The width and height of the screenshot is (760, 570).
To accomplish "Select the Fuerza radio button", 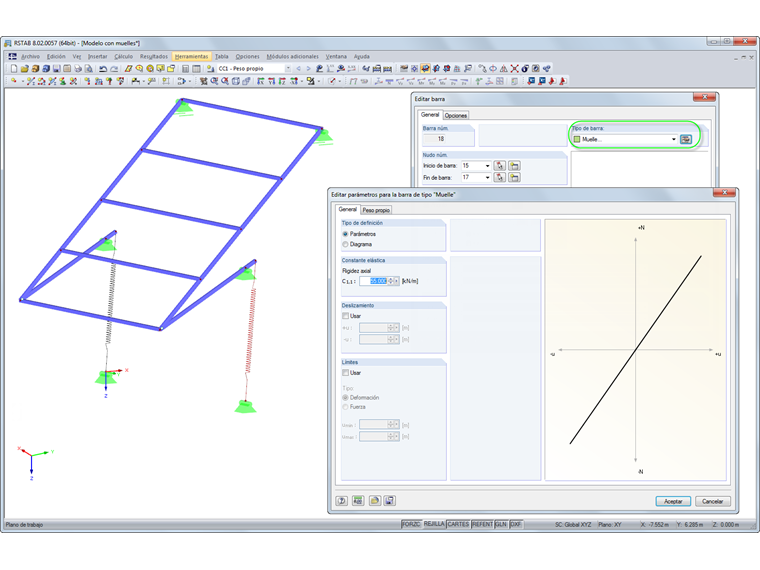I will 346,407.
